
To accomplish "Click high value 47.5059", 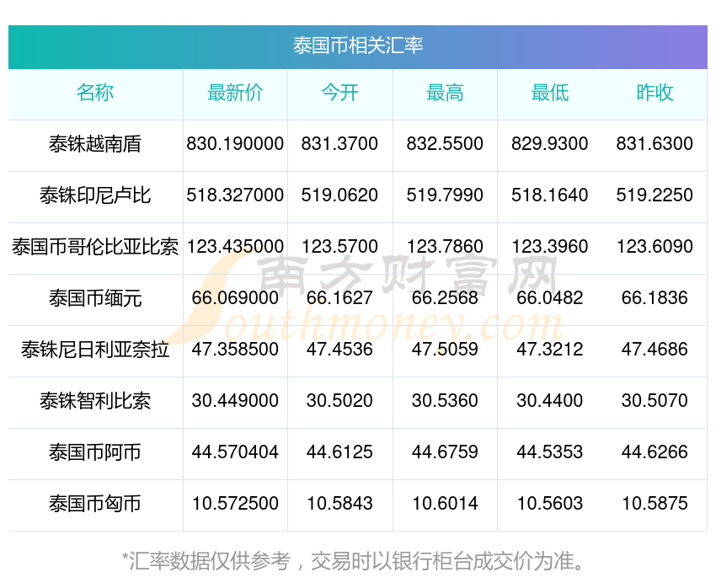I will pyautogui.click(x=445, y=350).
